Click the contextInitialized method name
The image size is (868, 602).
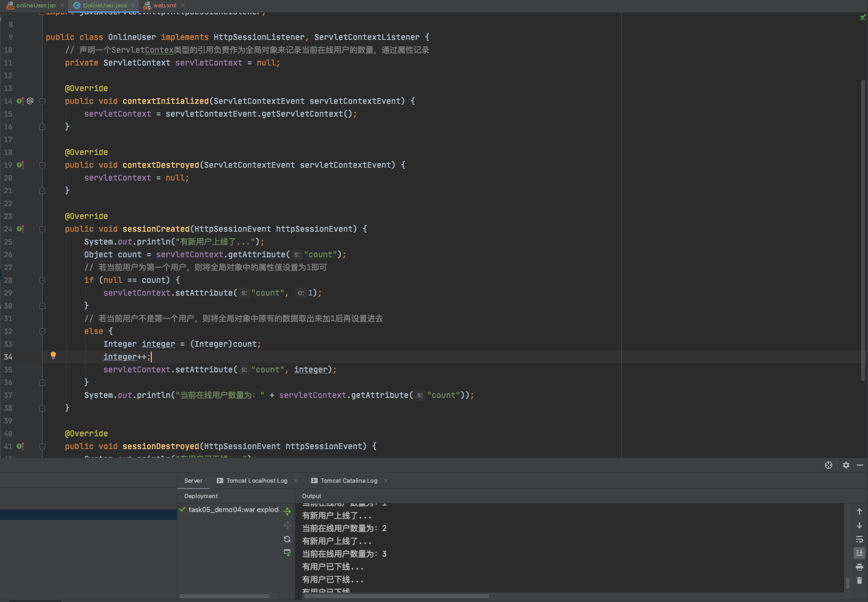tap(166, 101)
